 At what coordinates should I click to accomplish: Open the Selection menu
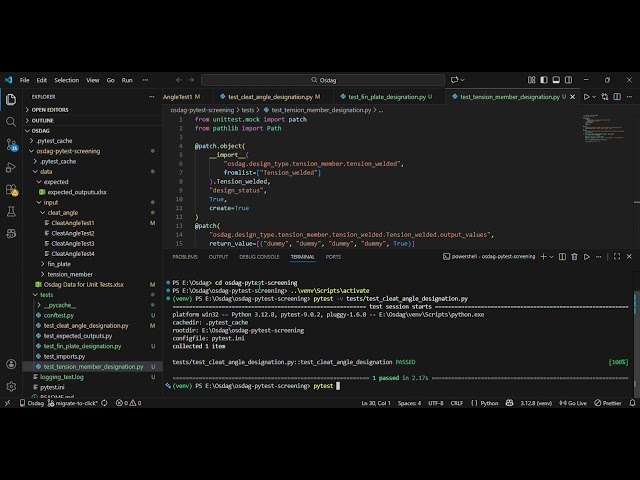(67, 80)
